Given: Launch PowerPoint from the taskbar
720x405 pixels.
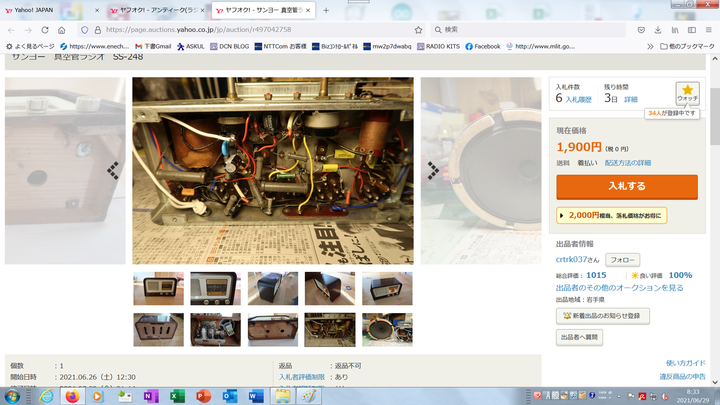Looking at the screenshot, I should (x=203, y=396).
